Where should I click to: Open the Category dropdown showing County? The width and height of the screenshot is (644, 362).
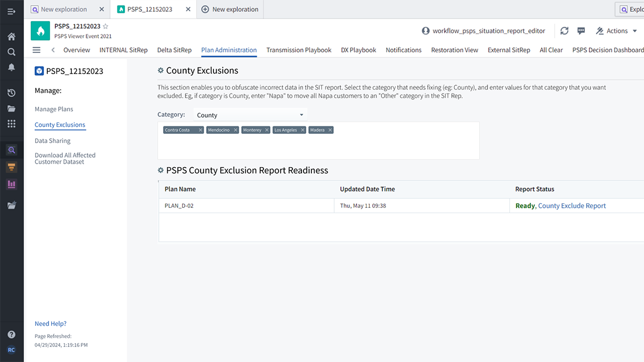[250, 115]
